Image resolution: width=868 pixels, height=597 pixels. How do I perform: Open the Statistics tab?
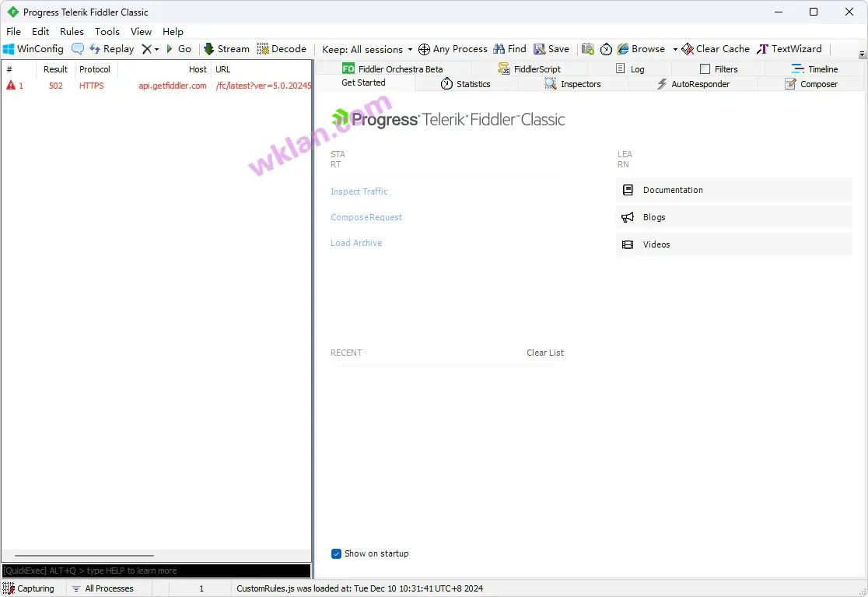(x=466, y=84)
